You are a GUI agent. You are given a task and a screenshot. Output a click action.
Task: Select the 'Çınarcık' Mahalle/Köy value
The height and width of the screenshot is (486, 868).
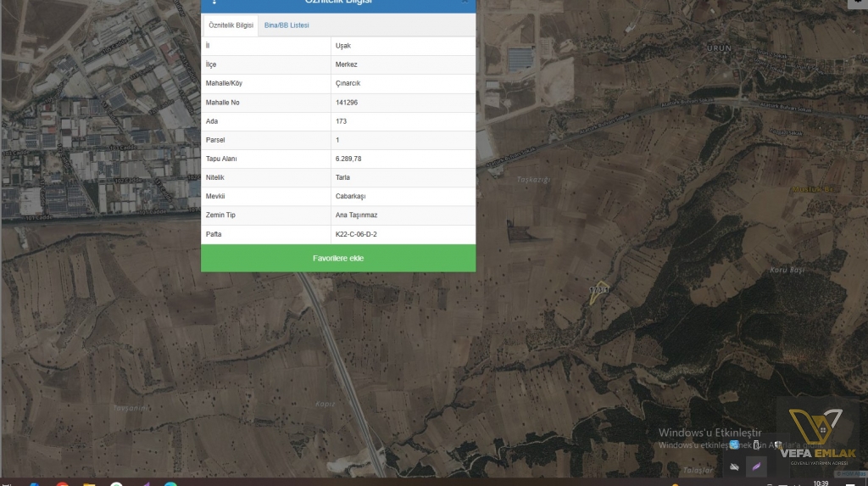(348, 83)
